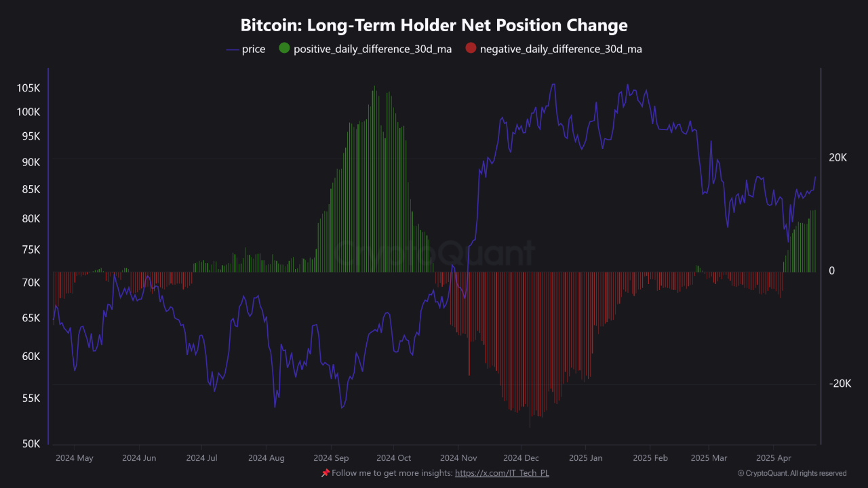The height and width of the screenshot is (488, 868).
Task: Click the 20K right axis label
Action: point(838,157)
